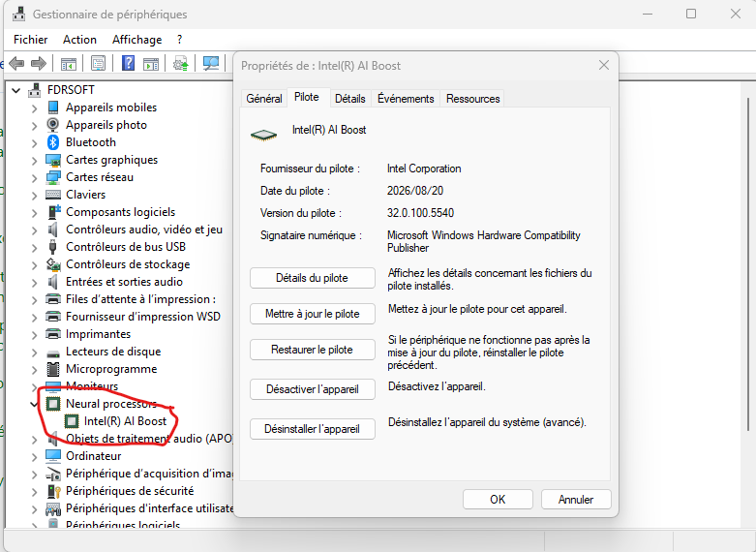Open the Properties sheet toolbar icon

point(98,63)
